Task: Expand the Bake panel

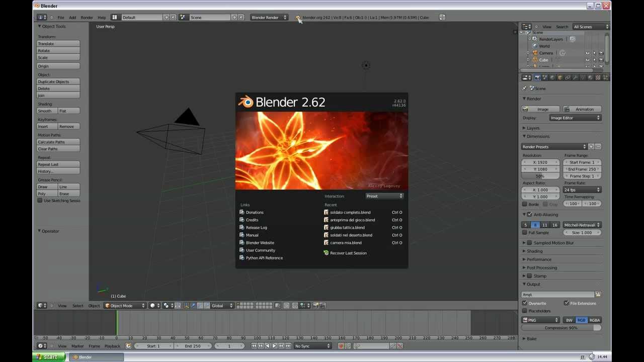Action: [532, 338]
